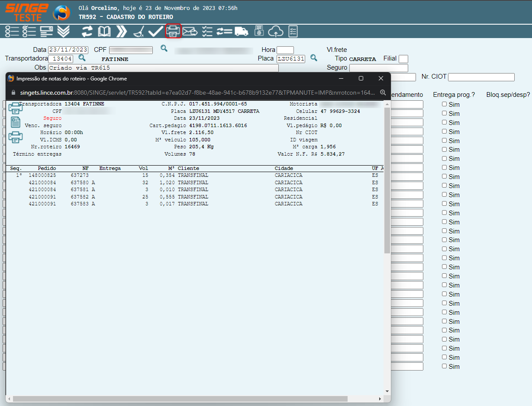Click the popup URL address text
Viewport: 532px width, 406px height.
197,93
